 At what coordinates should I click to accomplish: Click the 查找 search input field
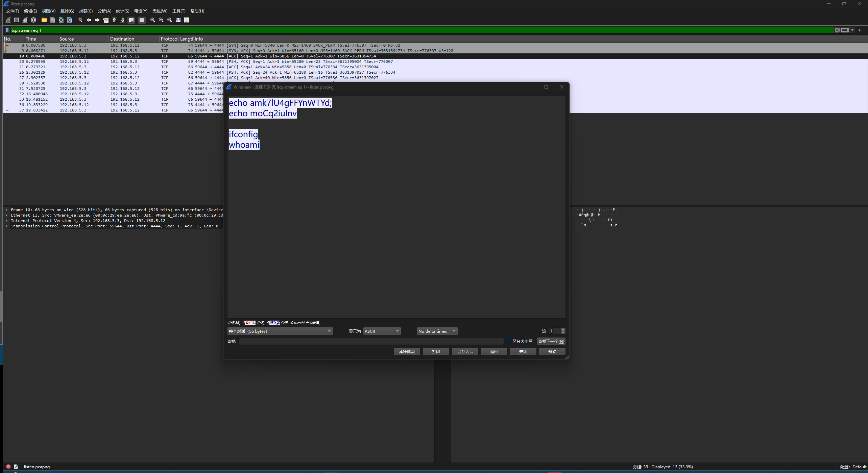tap(371, 341)
